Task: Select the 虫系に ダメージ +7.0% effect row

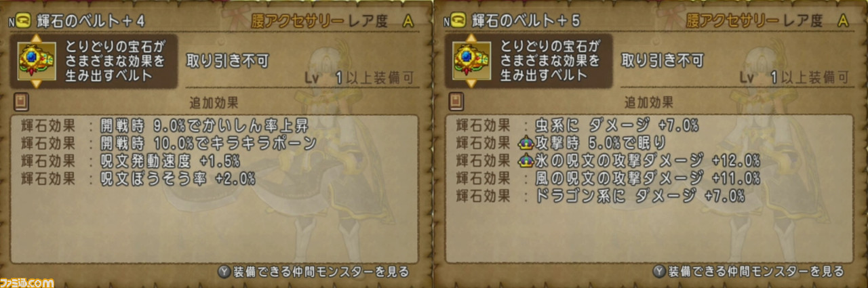Action: [x=578, y=125]
